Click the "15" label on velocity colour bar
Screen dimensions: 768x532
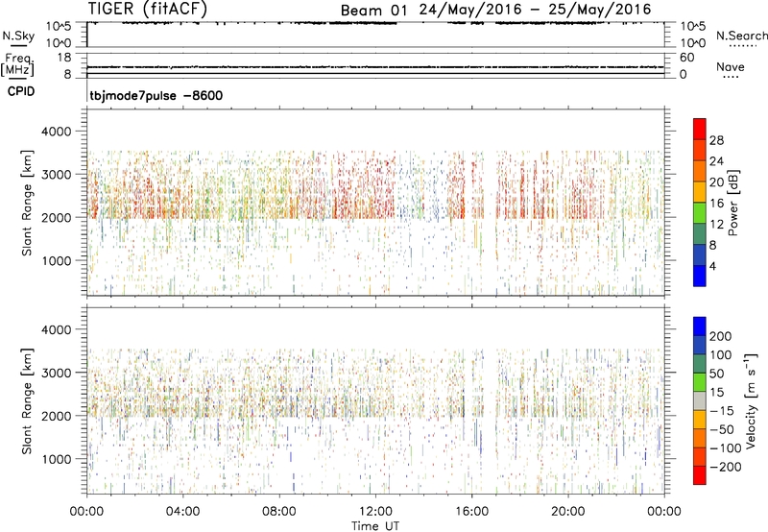(716, 393)
